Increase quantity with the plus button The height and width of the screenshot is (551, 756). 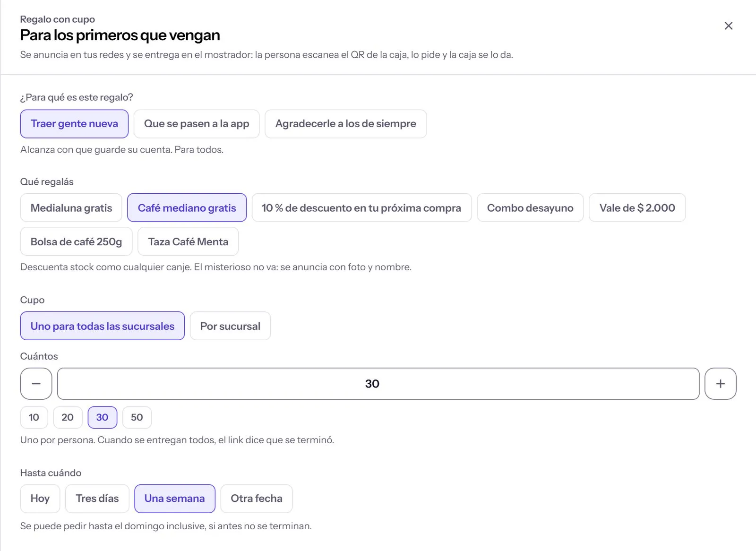[x=720, y=384]
